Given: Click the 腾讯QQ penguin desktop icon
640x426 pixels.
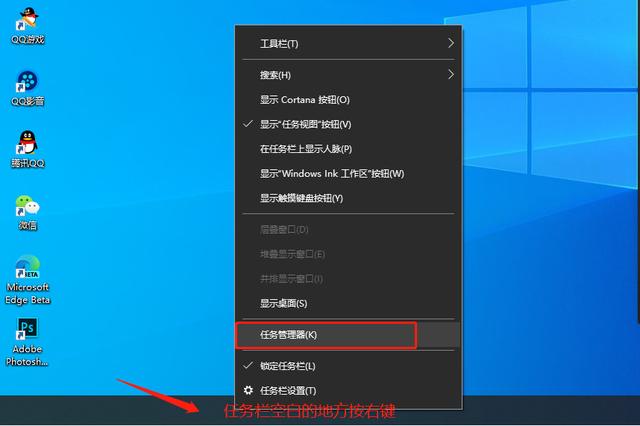Looking at the screenshot, I should pyautogui.click(x=27, y=149).
